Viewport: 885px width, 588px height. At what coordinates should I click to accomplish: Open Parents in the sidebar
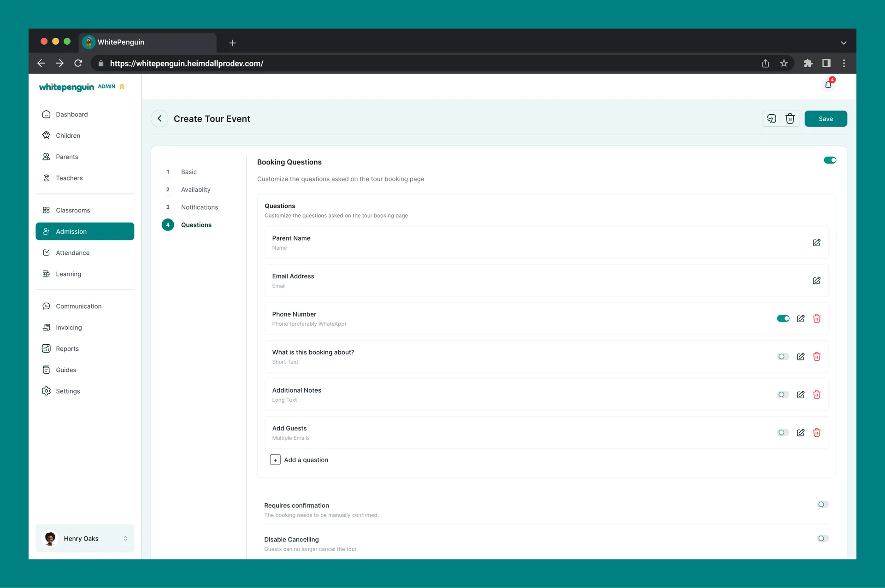click(85, 157)
